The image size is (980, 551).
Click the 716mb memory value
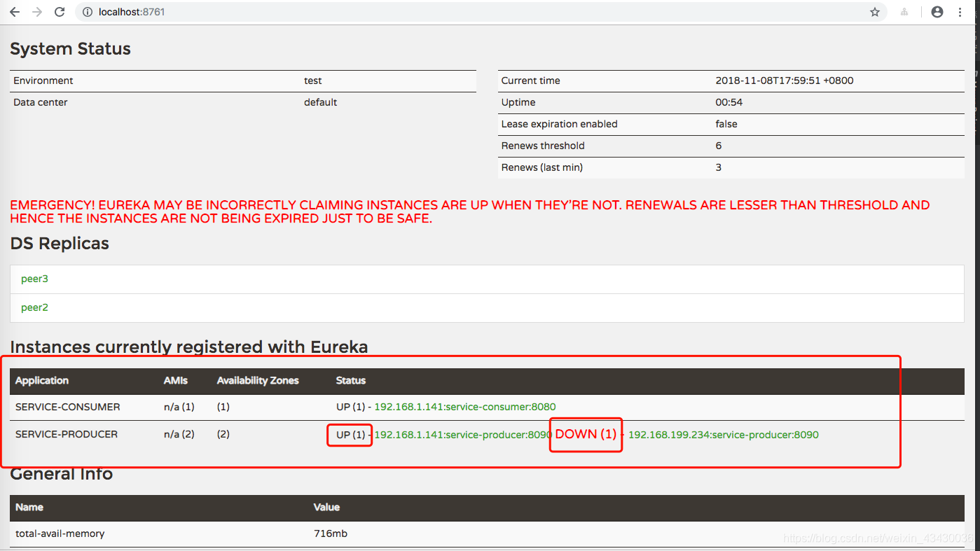click(331, 533)
